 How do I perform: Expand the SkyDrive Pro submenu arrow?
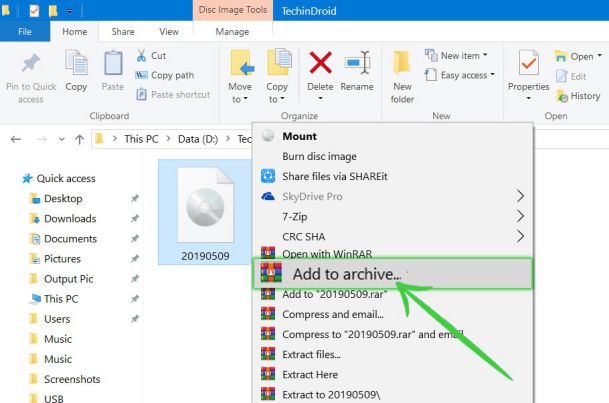(x=521, y=196)
